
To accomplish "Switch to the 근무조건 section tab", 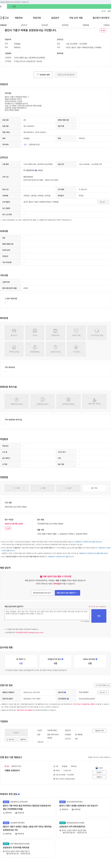I will [24, 25].
